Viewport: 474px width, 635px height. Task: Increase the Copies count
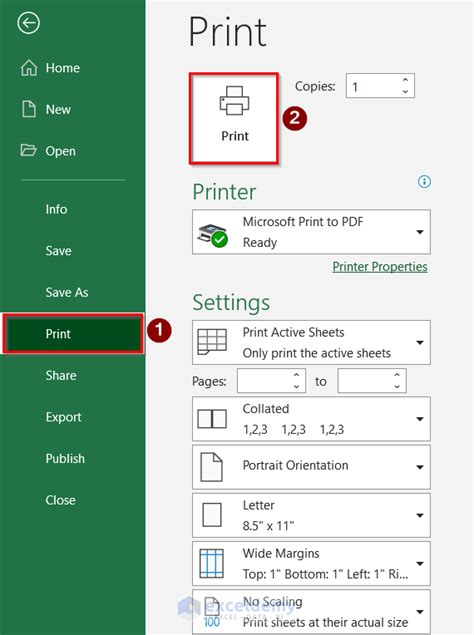pos(405,80)
